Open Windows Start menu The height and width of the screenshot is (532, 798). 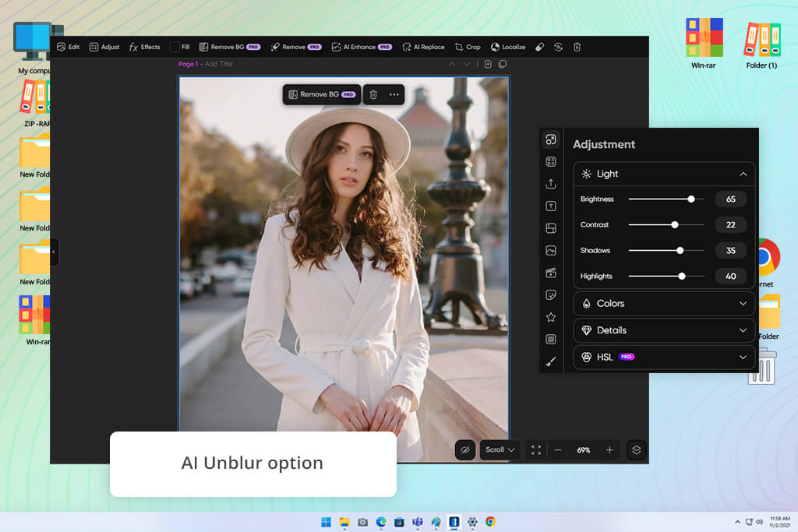point(326,522)
